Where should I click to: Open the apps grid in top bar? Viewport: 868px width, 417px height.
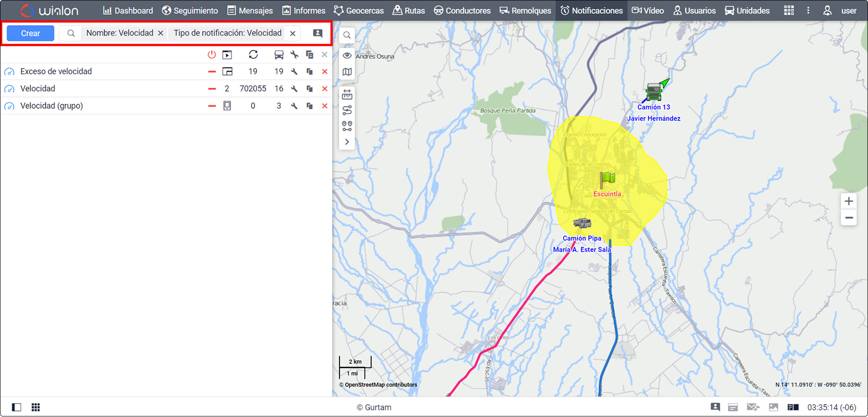click(x=789, y=11)
